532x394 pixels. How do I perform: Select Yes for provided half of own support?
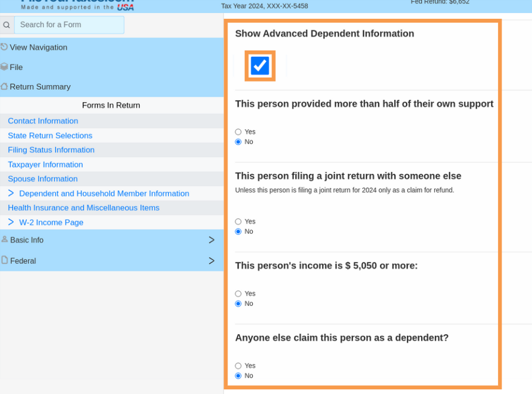pyautogui.click(x=238, y=132)
